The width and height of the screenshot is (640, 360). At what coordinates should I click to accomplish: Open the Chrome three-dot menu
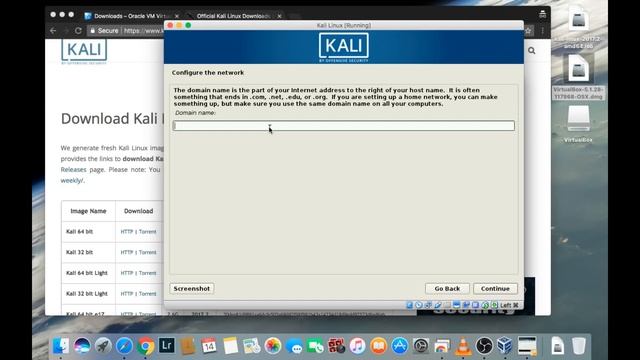[542, 31]
